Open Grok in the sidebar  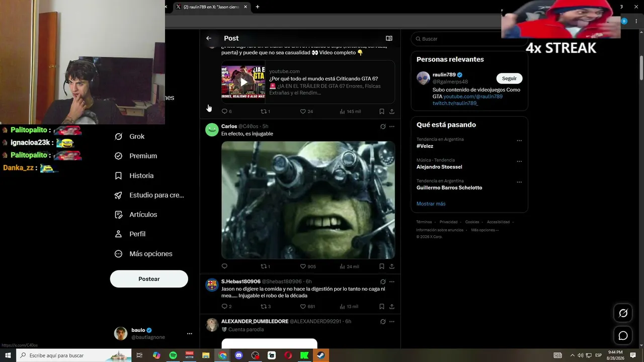[x=130, y=136]
